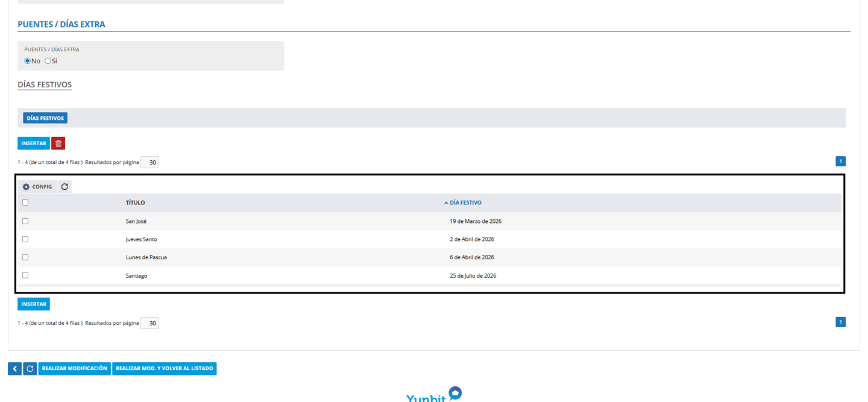The height and width of the screenshot is (402, 868).
Task: Open the table Config gear button
Action: click(x=37, y=187)
